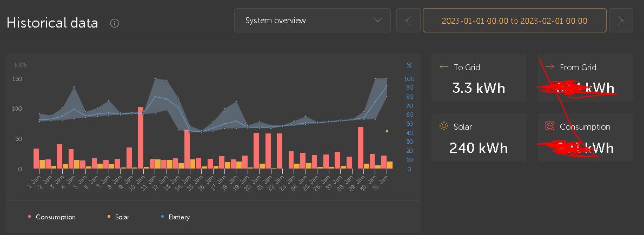Viewport: 644px width, 235px height.
Task: Click the % battery axis label
Action: tap(409, 65)
